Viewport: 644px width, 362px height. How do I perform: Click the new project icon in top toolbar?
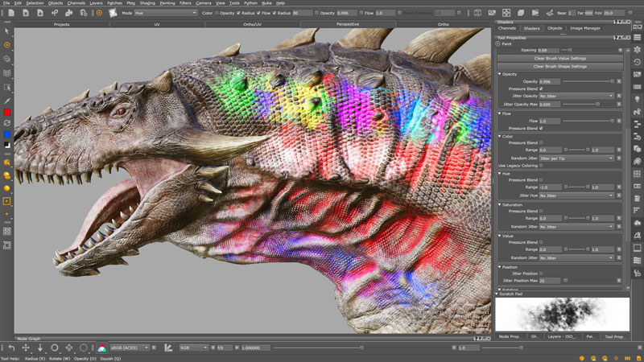tap(11, 13)
